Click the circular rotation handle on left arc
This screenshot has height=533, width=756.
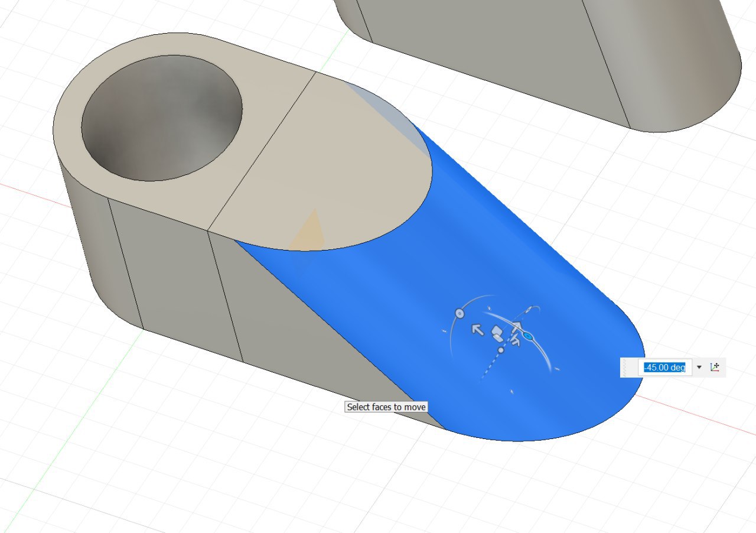point(459,313)
